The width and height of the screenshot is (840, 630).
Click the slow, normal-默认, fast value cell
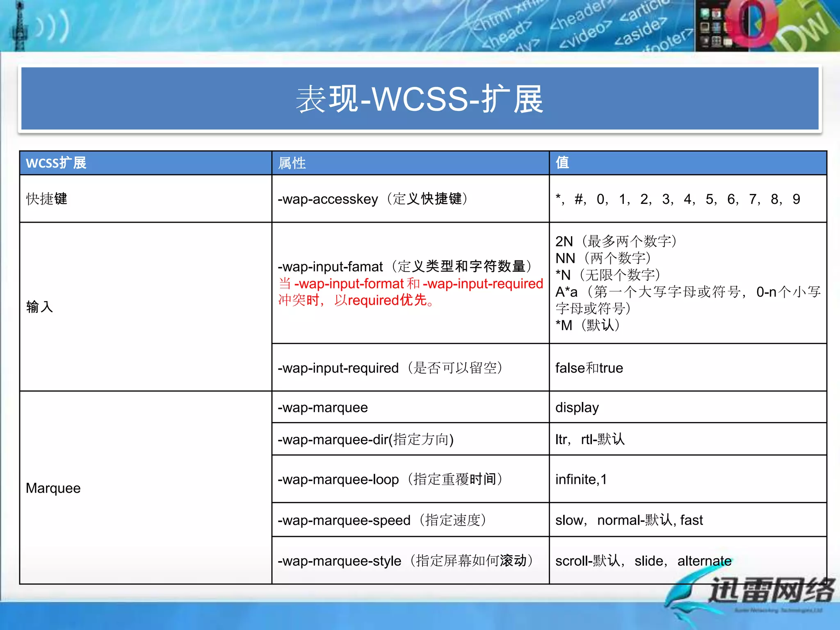coord(688,520)
